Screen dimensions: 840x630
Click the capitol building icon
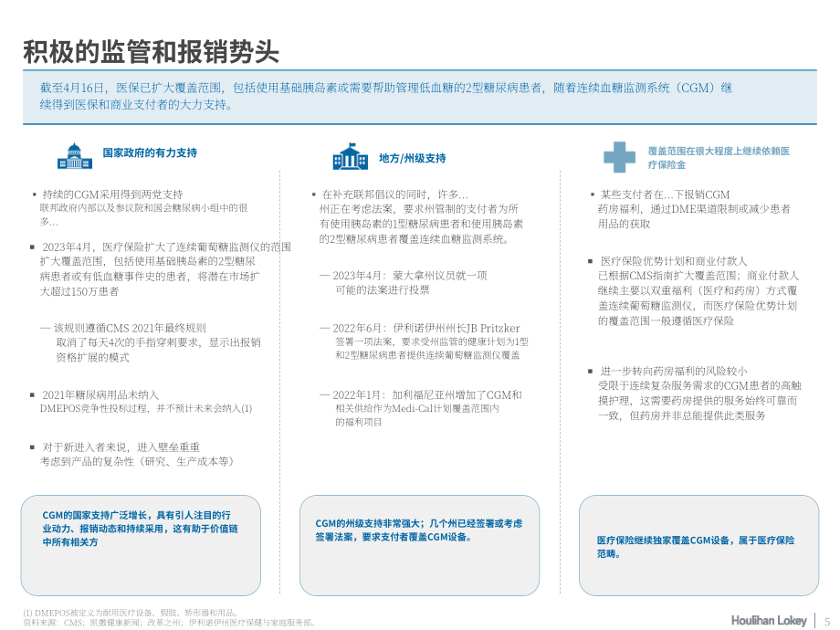[75, 156]
